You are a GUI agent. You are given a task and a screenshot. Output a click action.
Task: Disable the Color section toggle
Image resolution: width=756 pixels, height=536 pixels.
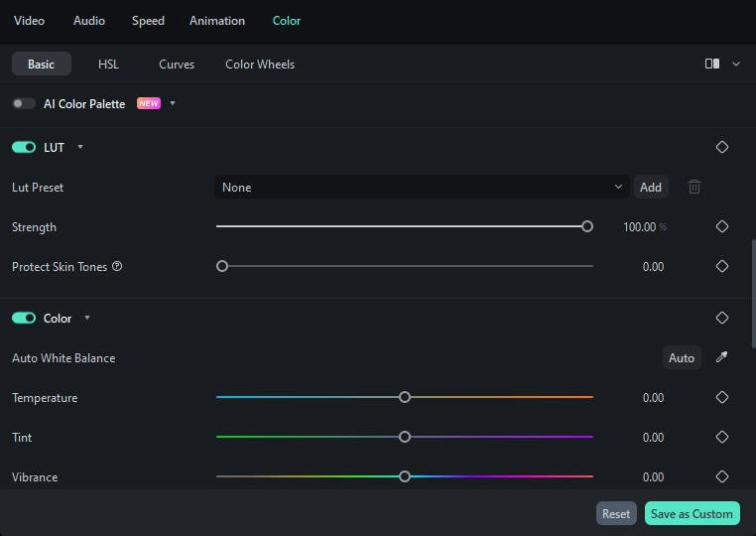point(24,318)
